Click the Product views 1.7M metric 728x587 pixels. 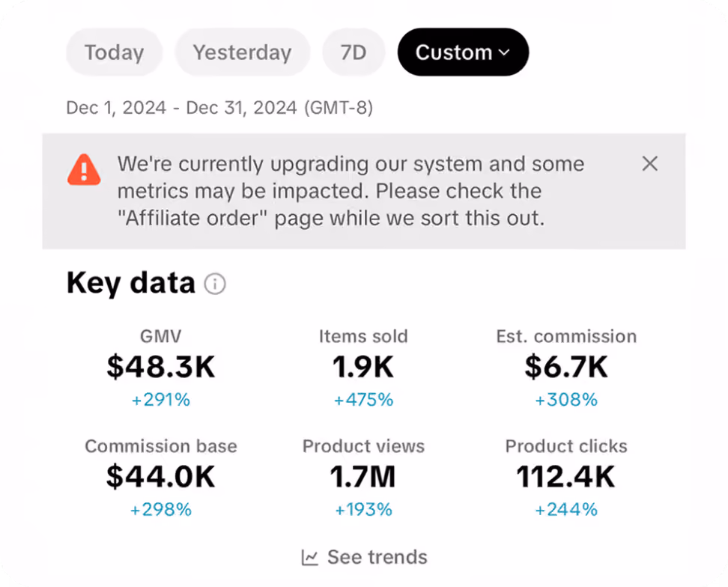363,478
